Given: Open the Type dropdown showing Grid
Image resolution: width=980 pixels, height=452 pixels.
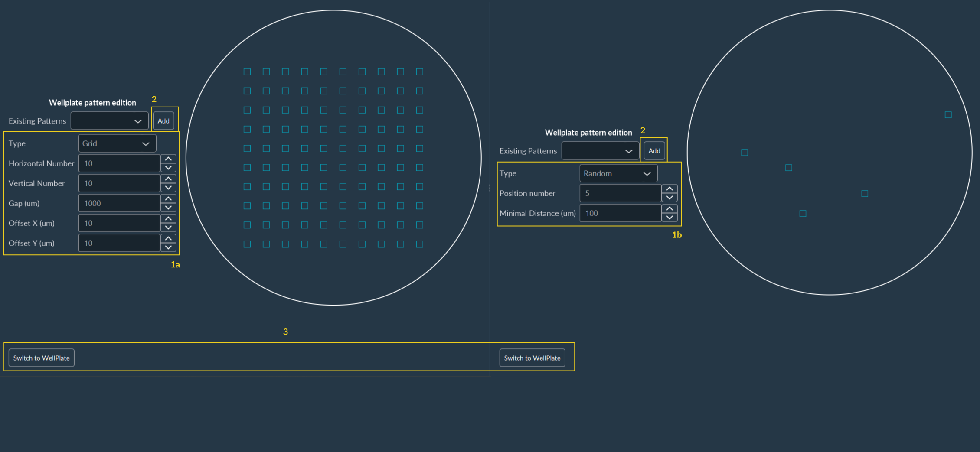Looking at the screenshot, I should tap(117, 143).
